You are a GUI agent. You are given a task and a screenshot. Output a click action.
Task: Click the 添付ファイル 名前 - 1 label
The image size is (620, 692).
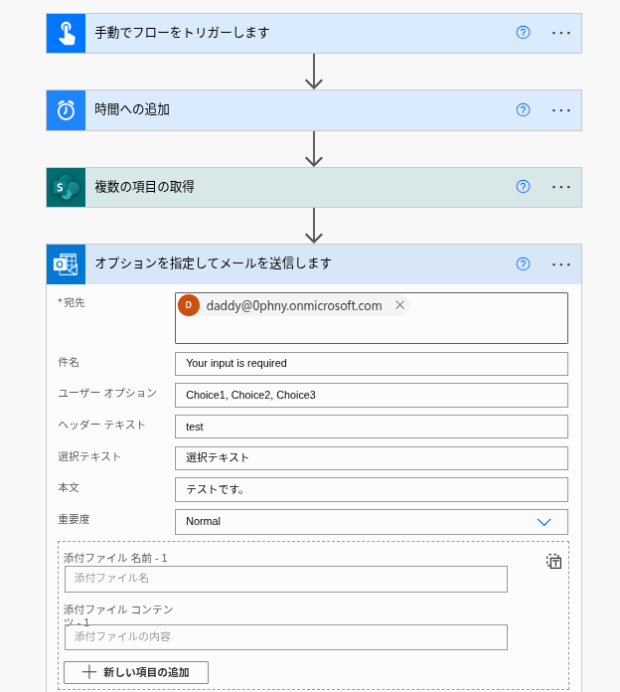click(x=115, y=558)
